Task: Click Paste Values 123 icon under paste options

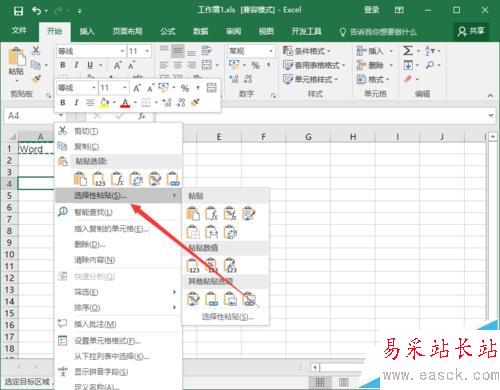Action: [99, 179]
